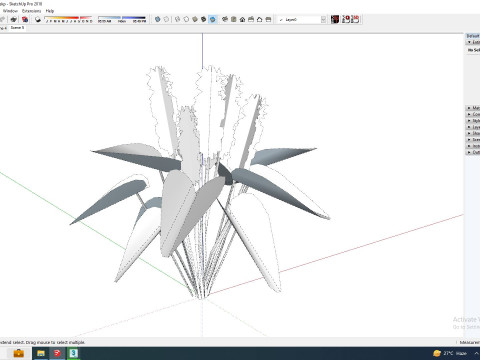480x360 pixels.
Task: Expand the Scenes tray panel
Action: coord(473,140)
